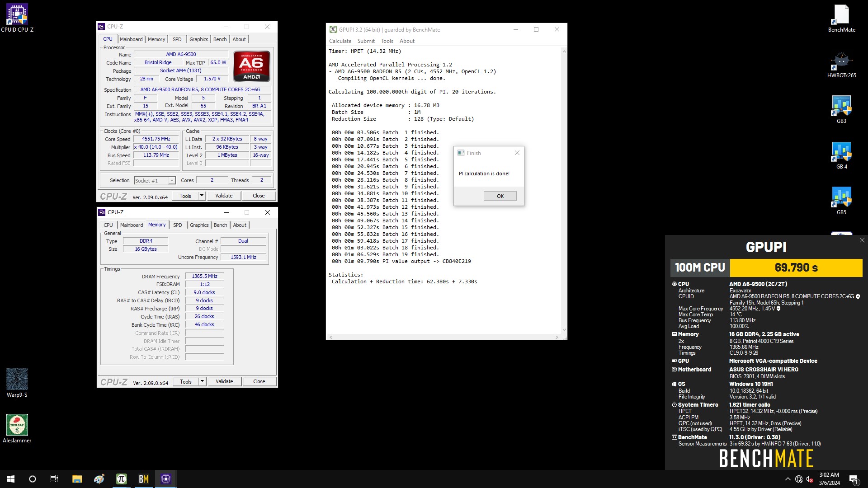
Task: Open the Memory tab in upper CPU-Z
Action: coord(156,39)
